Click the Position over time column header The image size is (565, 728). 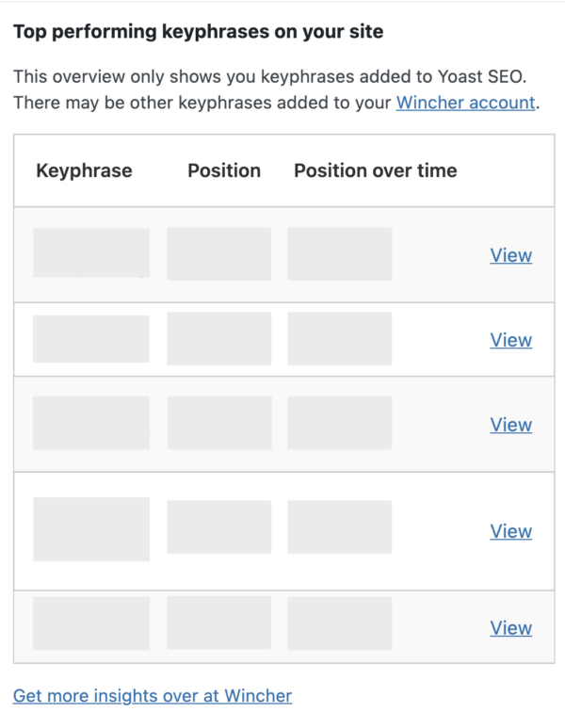[375, 170]
